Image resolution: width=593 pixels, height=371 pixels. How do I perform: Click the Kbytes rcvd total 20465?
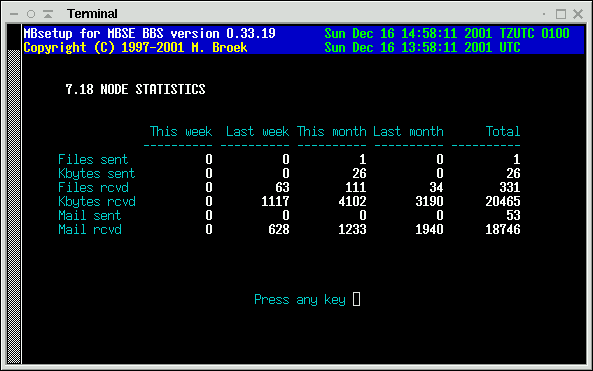[503, 201]
